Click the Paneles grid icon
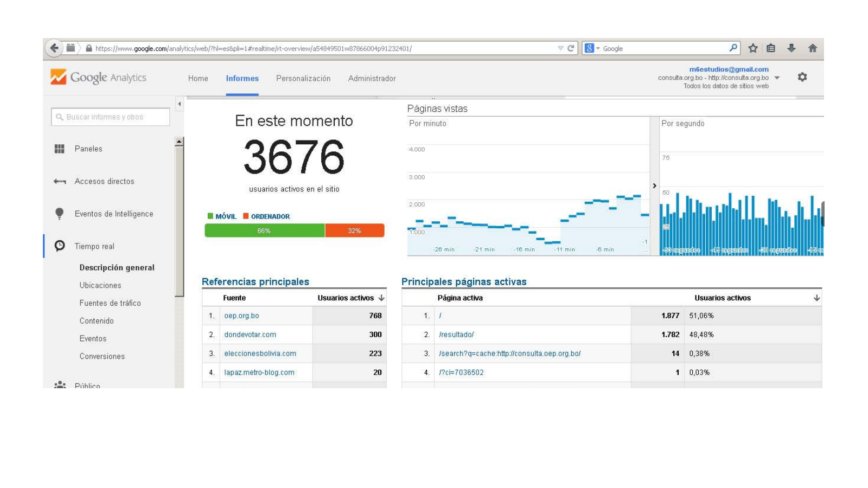868x488 pixels. 60,149
